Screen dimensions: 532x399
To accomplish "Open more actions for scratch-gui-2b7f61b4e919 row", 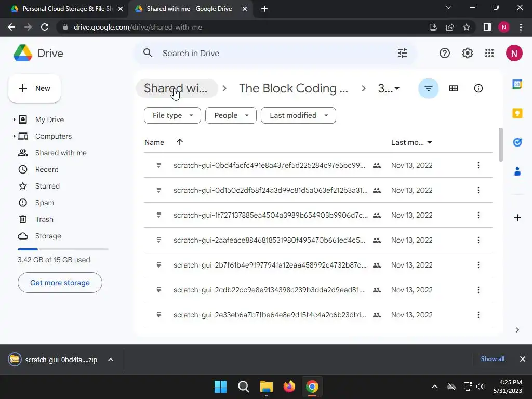I will (478, 265).
